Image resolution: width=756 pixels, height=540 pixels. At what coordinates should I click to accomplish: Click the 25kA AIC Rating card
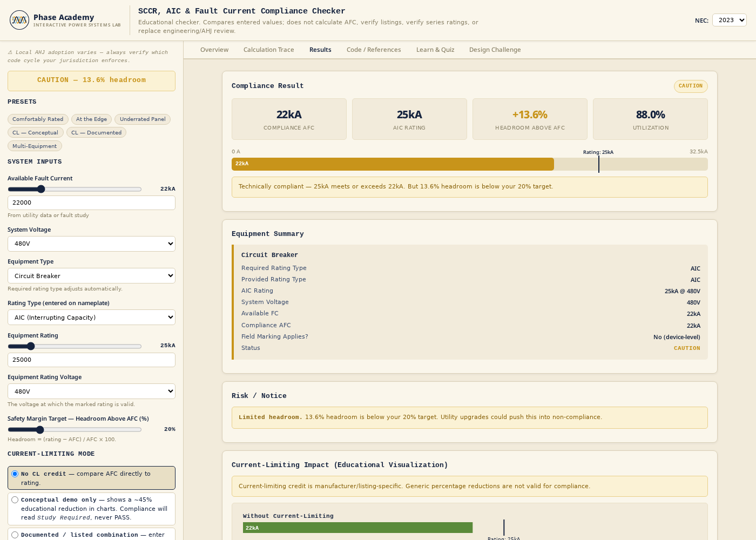click(409, 119)
